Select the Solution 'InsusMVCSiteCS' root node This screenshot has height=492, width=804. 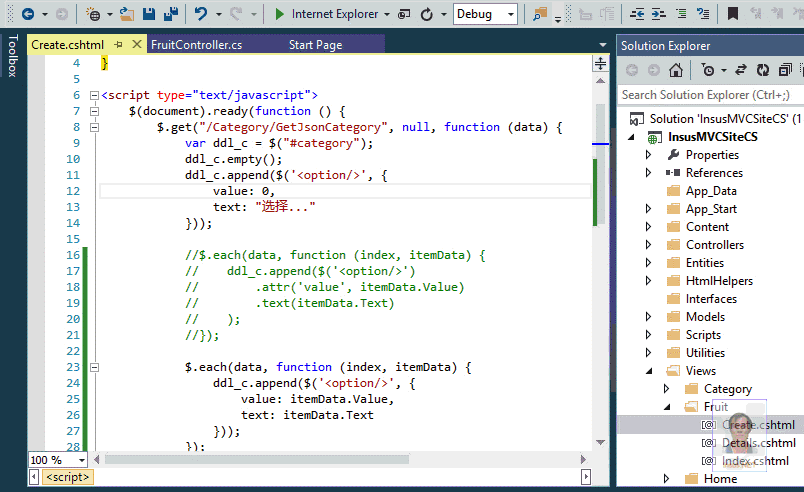coord(725,119)
